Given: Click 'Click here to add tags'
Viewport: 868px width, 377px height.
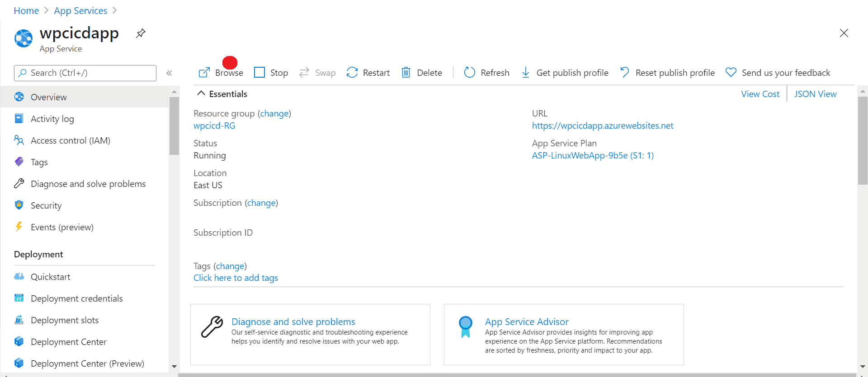Looking at the screenshot, I should pos(236,278).
